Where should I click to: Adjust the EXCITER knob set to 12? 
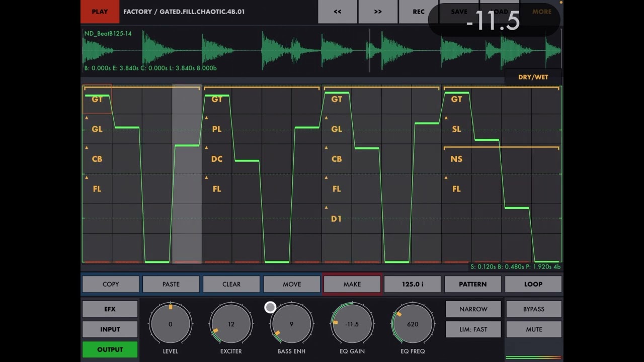[231, 324]
